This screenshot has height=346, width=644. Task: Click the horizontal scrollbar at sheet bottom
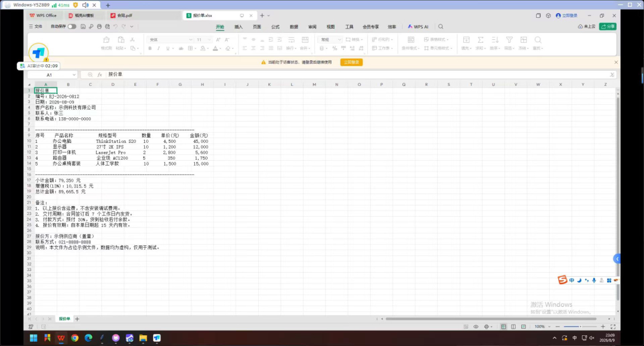491,319
